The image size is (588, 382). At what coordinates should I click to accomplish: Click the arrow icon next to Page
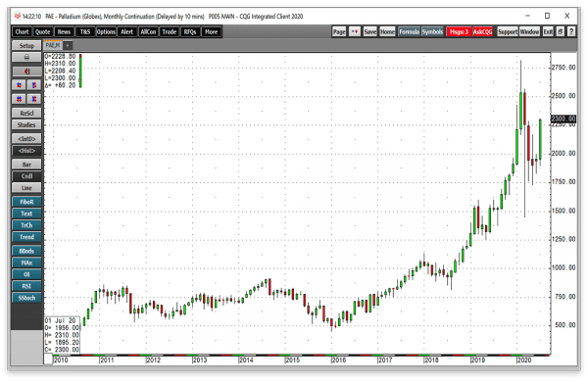point(355,32)
